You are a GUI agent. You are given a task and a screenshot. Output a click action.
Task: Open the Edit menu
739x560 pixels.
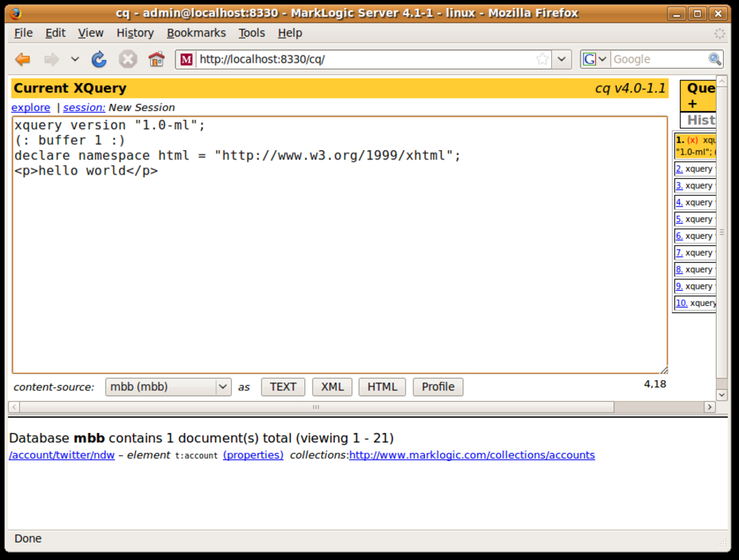(x=55, y=33)
